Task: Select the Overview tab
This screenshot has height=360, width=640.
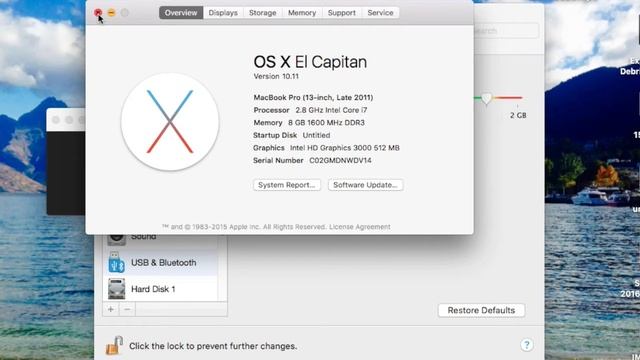Action: click(181, 13)
